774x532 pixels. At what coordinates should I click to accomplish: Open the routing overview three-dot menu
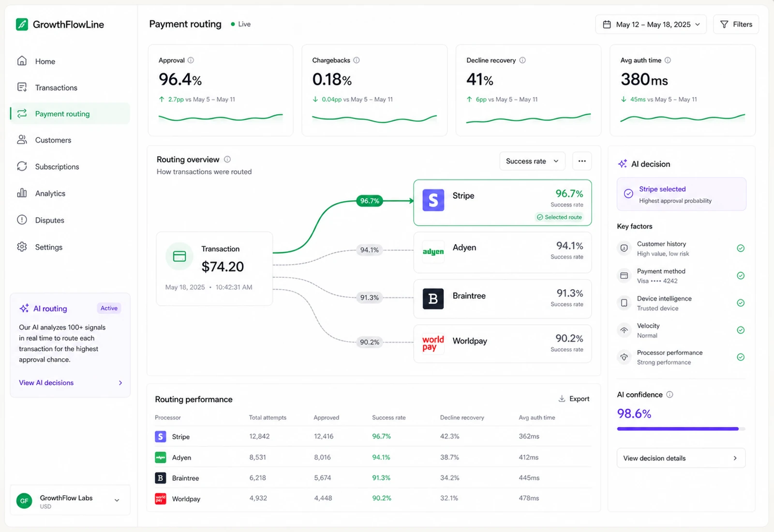[582, 161]
